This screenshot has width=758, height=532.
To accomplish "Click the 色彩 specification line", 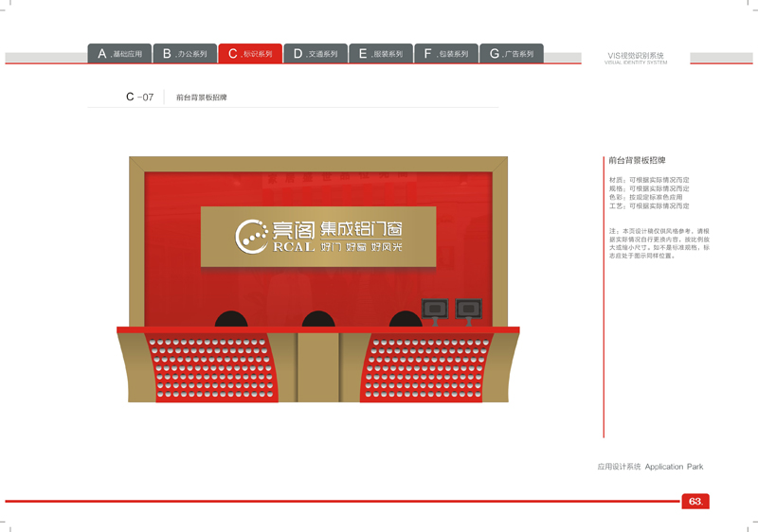I will 646,197.
